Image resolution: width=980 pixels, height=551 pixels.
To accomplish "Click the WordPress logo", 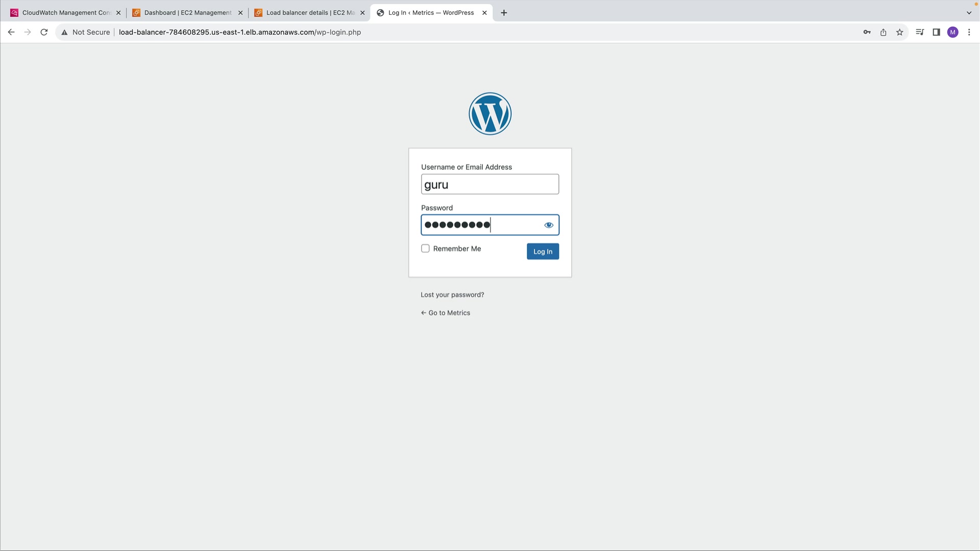I will coord(490,114).
